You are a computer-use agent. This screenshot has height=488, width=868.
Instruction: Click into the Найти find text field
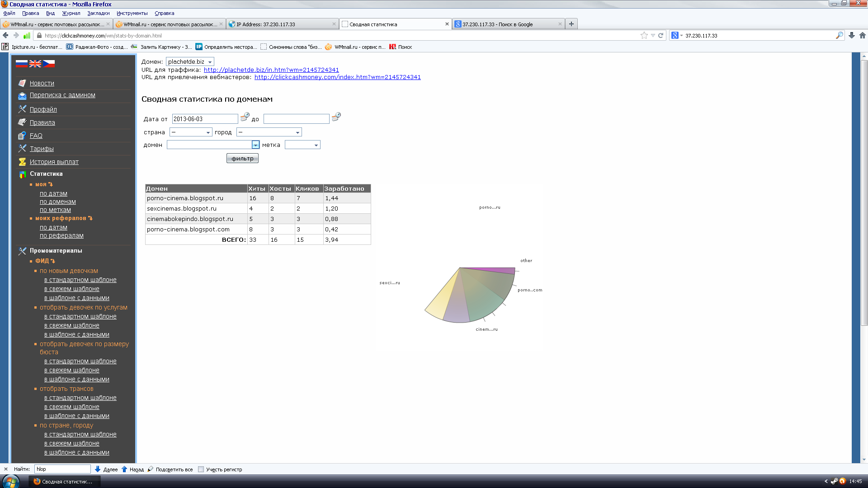(62, 469)
